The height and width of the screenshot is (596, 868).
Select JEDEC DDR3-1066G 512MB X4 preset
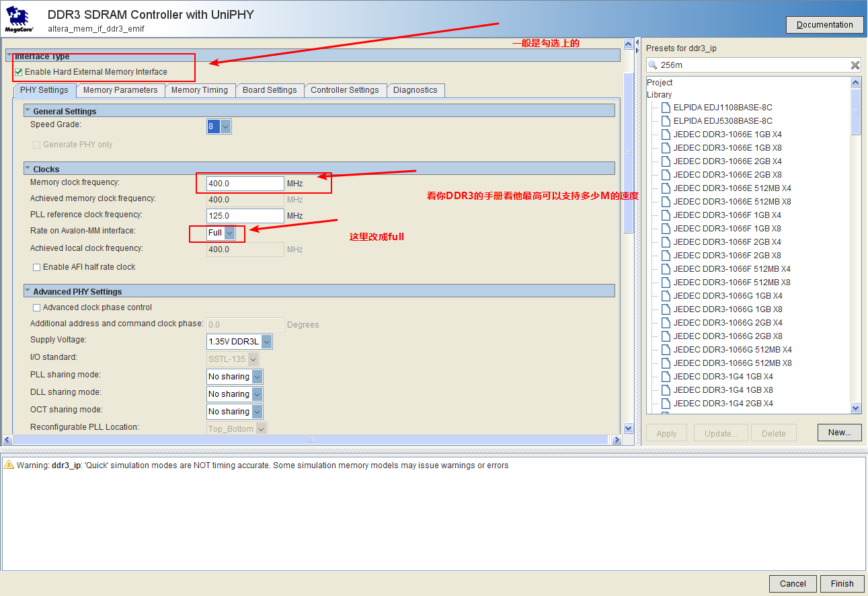[733, 350]
